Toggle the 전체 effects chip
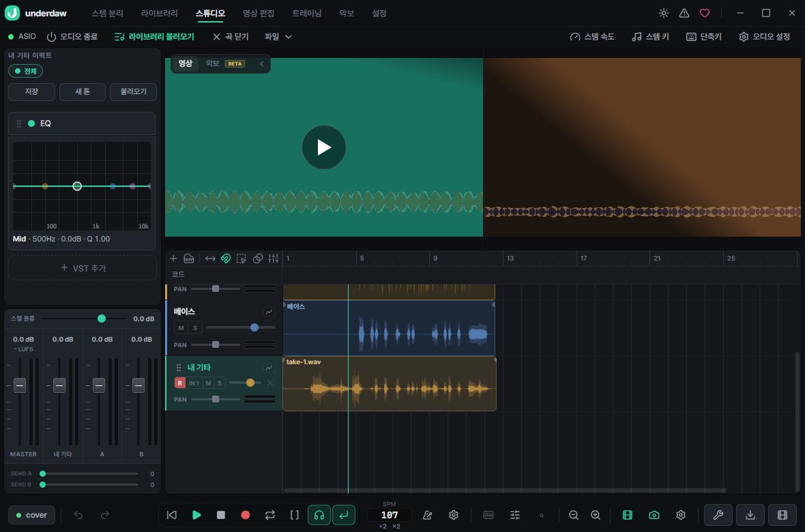The width and height of the screenshot is (805, 532). click(x=26, y=71)
